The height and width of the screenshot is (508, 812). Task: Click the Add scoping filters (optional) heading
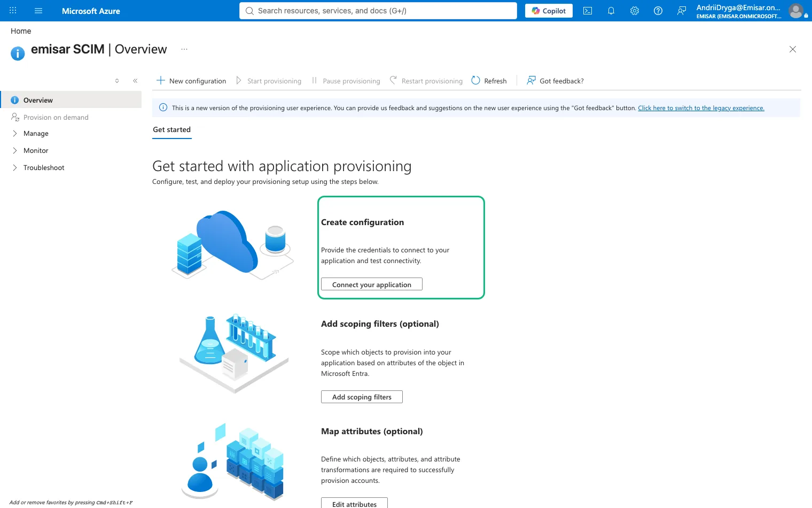tap(380, 324)
